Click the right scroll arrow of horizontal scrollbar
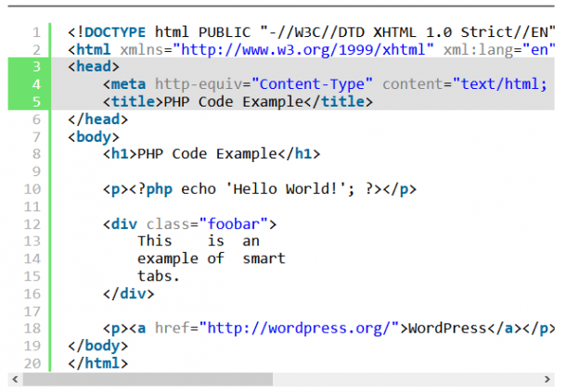Screen dimensions: 566x392 pyautogui.click(x=547, y=379)
